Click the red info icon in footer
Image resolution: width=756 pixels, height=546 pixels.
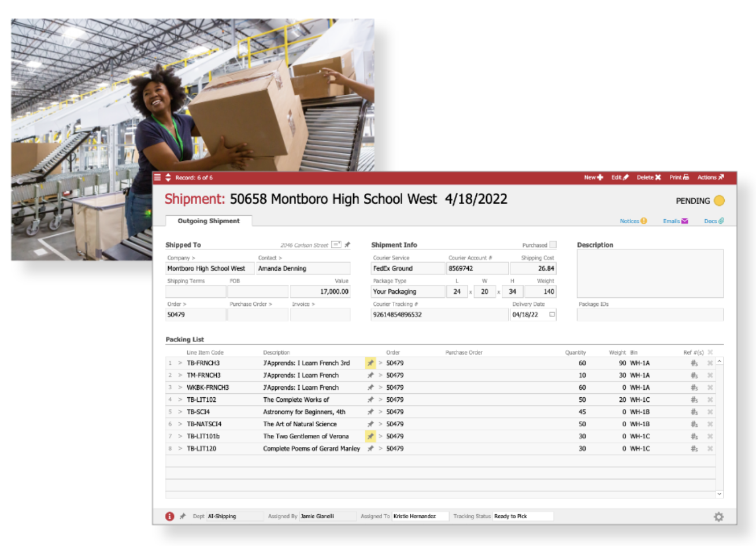point(169,517)
